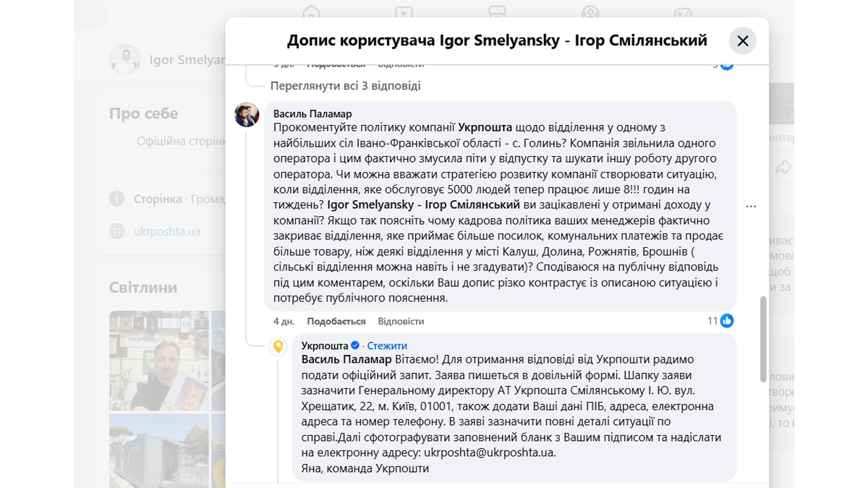Click Василь Паламар's profile avatar
The image size is (868, 488).
tap(247, 115)
